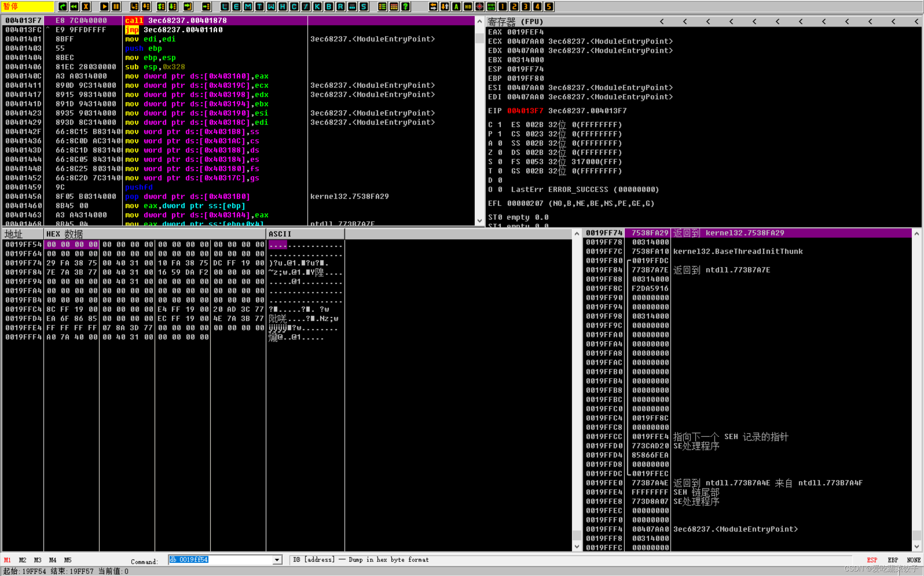Click the Trace Into toolbar icon

pos(161,6)
